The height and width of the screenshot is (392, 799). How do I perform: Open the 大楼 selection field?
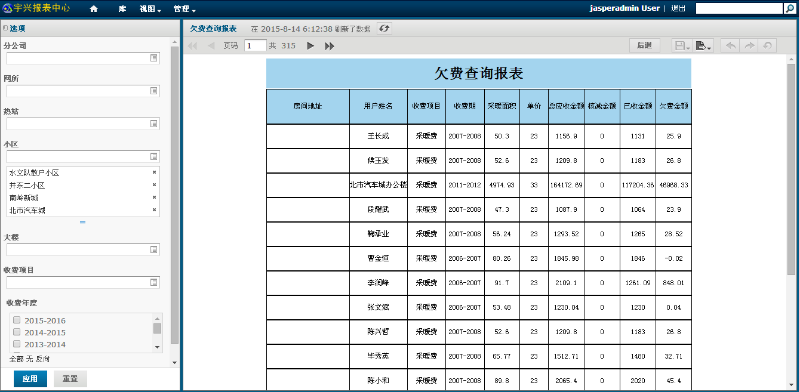[x=83, y=250]
